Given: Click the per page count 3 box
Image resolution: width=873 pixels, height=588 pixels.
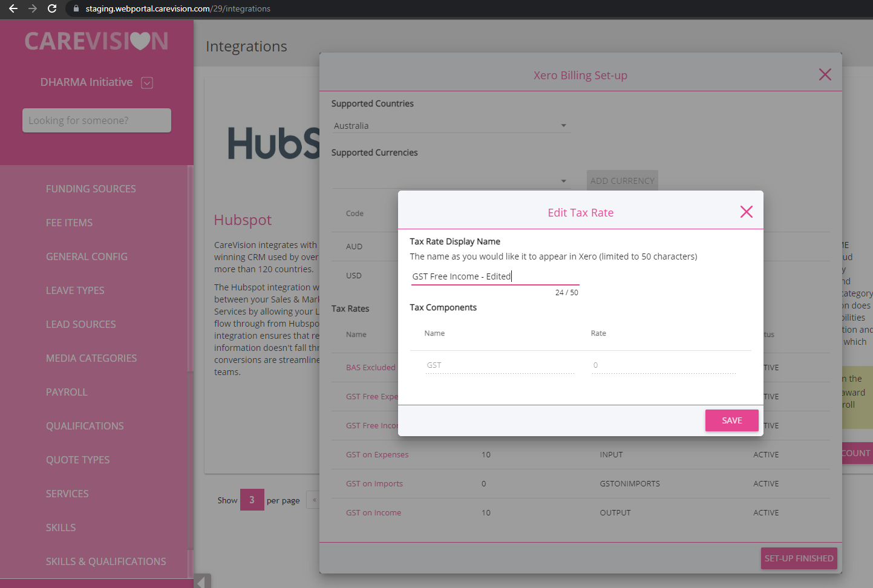Looking at the screenshot, I should 252,500.
